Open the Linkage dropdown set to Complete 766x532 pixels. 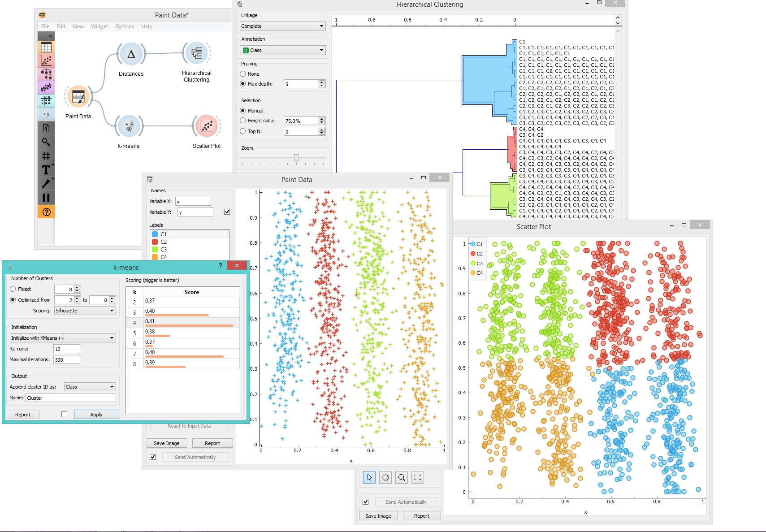[282, 26]
